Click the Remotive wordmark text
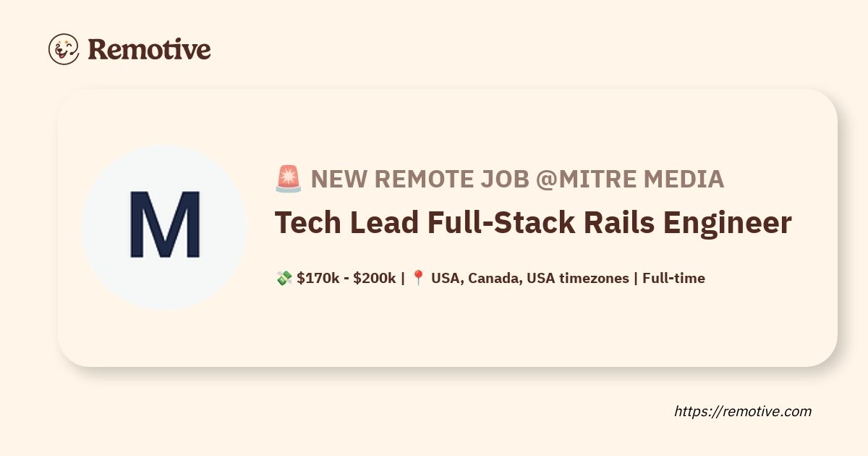 click(149, 49)
